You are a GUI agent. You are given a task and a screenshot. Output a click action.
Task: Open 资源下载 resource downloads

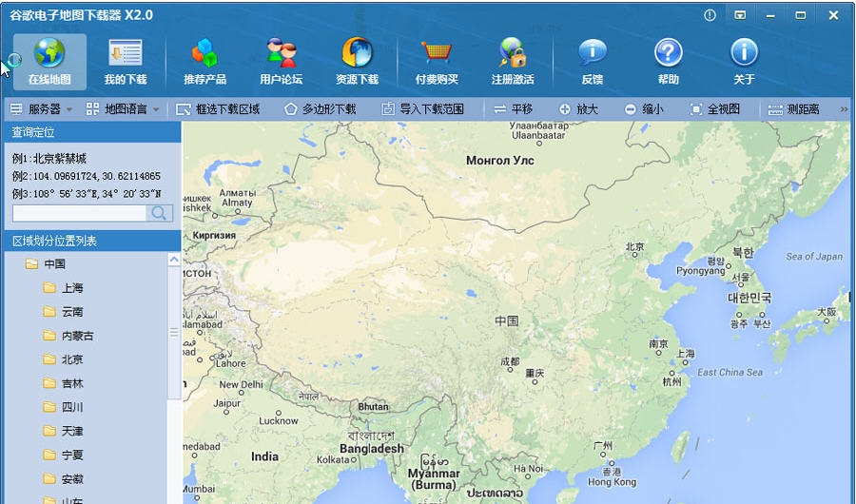[x=357, y=62]
